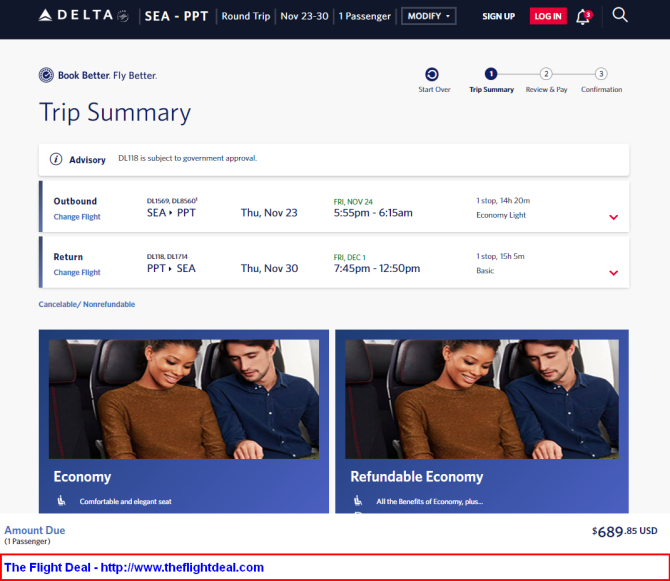The width and height of the screenshot is (670, 581).
Task: Expand the Return flight details chevron
Action: click(x=614, y=273)
